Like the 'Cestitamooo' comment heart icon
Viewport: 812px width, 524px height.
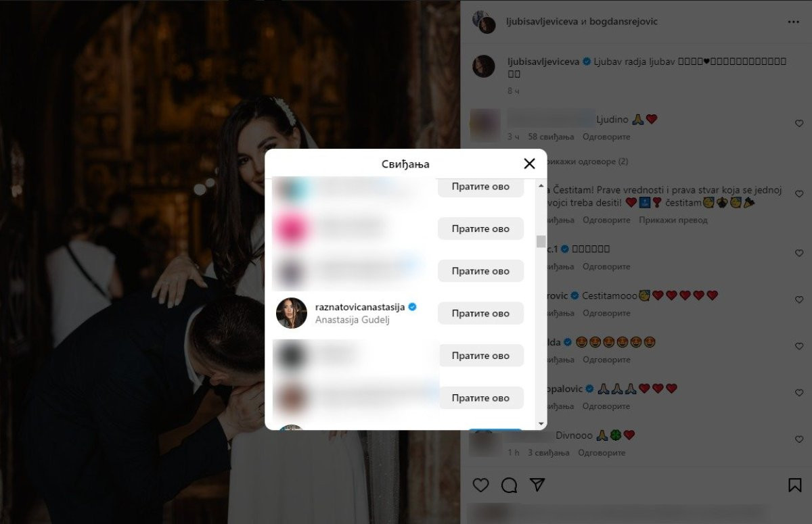[799, 300]
